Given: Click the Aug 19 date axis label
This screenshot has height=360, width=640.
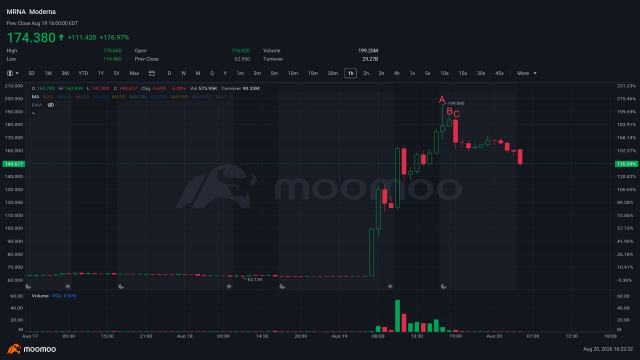Looking at the screenshot, I should coord(339,336).
